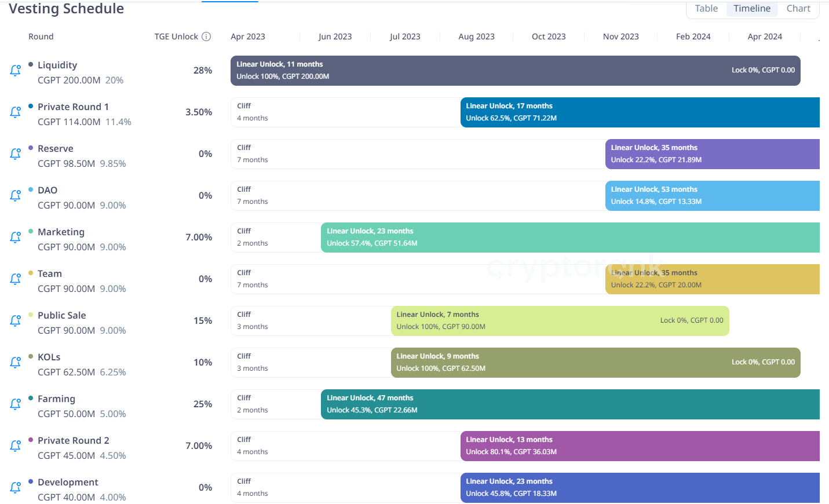This screenshot has height=504, width=829.
Task: Click the KOLs alert bell icon
Action: pyautogui.click(x=16, y=363)
